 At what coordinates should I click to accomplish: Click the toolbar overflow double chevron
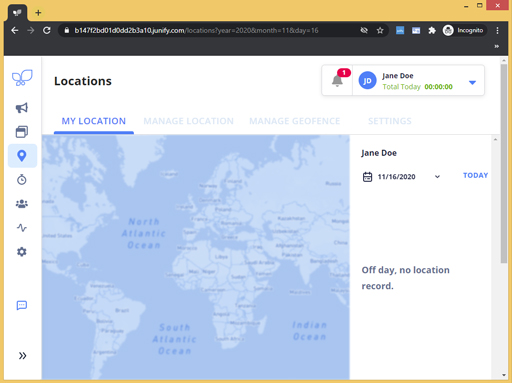click(x=497, y=46)
